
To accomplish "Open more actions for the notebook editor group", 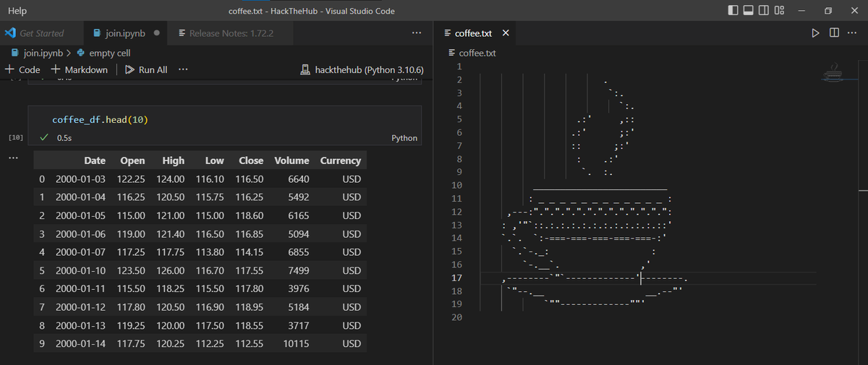I will pos(416,33).
